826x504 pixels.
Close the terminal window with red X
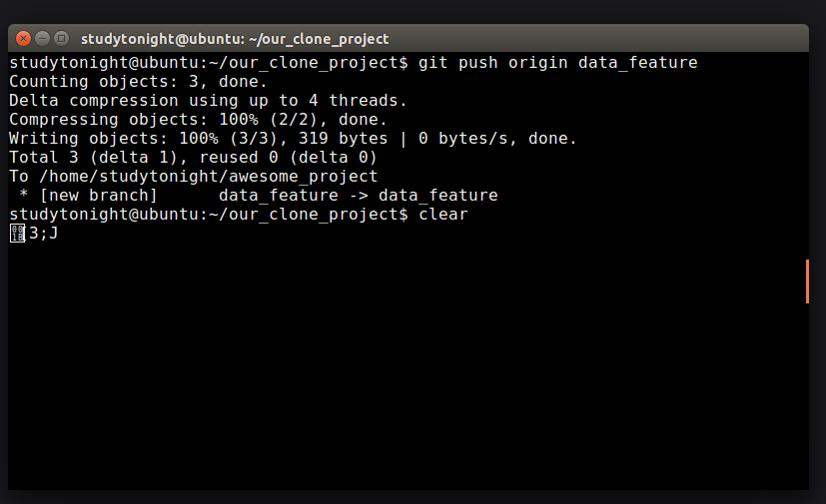click(x=23, y=39)
